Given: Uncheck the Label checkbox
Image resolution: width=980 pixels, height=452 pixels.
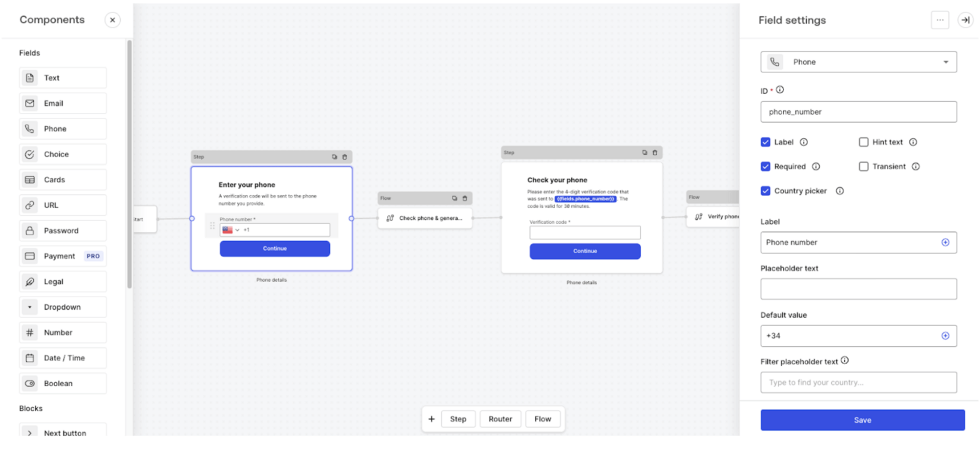Looking at the screenshot, I should 765,142.
